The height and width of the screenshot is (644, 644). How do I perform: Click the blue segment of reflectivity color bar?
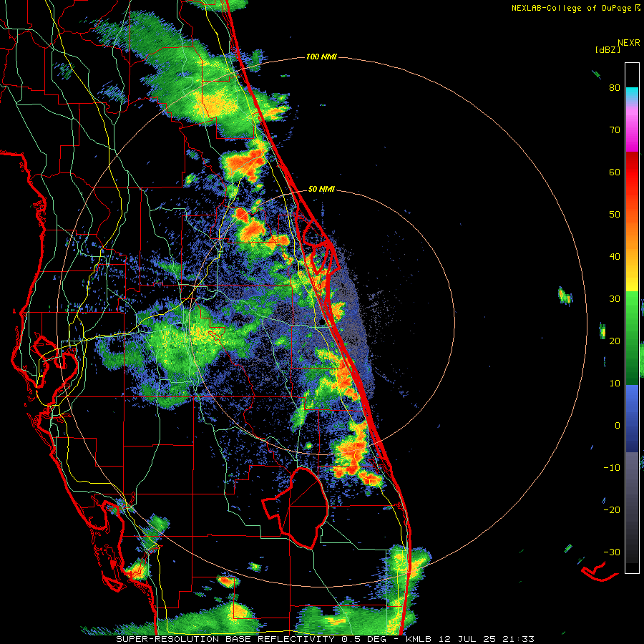(632, 418)
